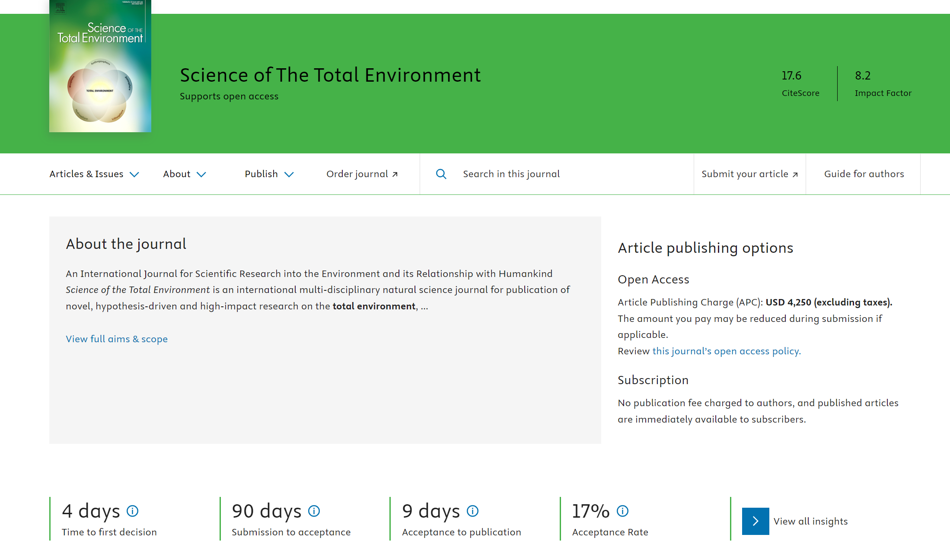The width and height of the screenshot is (950, 560).
Task: Click the search magnifier icon
Action: point(441,174)
